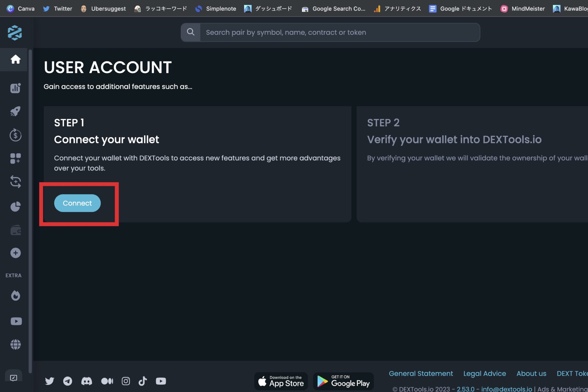Open the Simplenote bookmark
588x392 pixels.
[215, 8]
